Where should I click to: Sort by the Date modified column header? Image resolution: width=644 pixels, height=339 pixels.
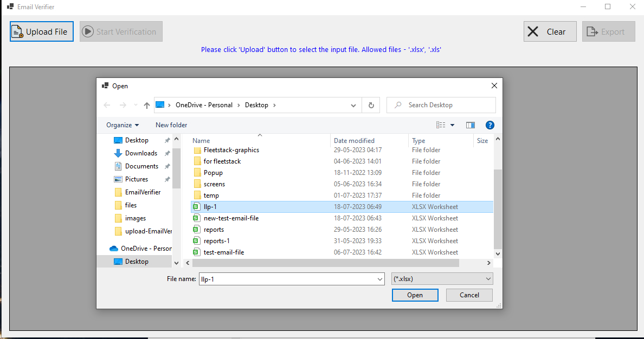[x=354, y=141]
